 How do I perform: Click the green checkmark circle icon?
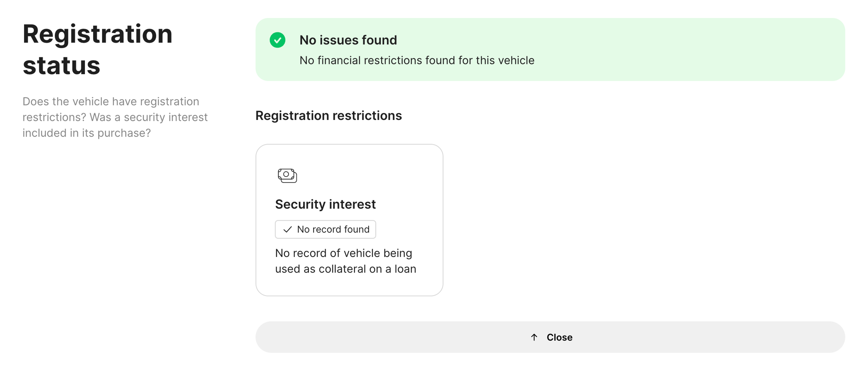(x=277, y=40)
